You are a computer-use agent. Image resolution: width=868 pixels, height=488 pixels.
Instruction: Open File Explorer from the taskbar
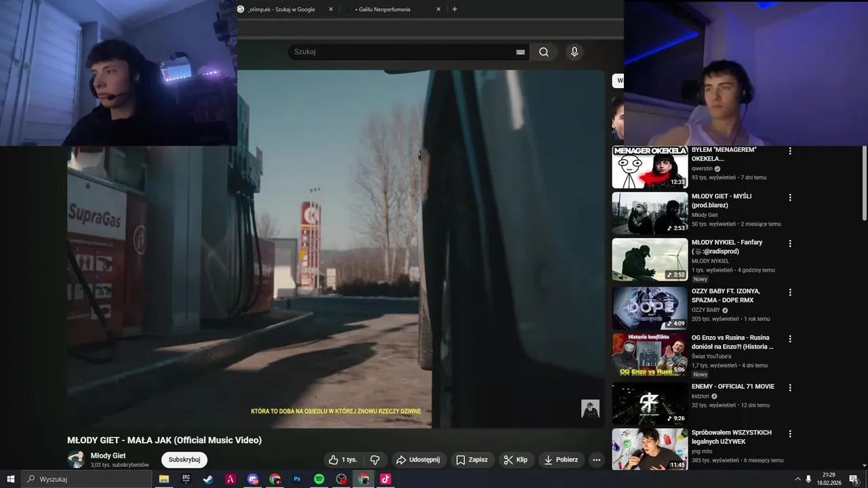[x=164, y=479]
